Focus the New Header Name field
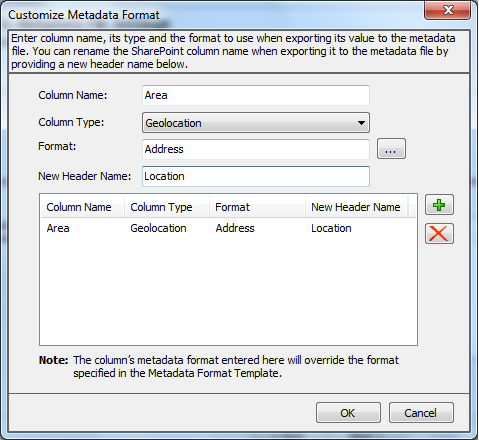This screenshot has height=440, width=479. point(256,176)
